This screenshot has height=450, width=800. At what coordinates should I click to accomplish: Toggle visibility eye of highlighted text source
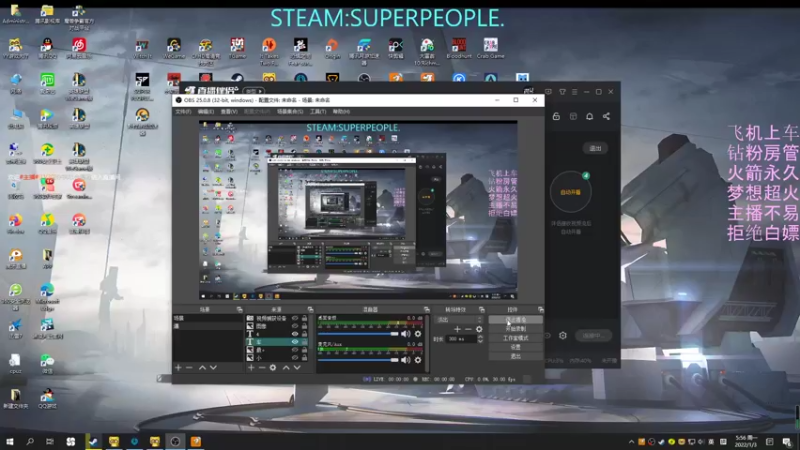(295, 342)
